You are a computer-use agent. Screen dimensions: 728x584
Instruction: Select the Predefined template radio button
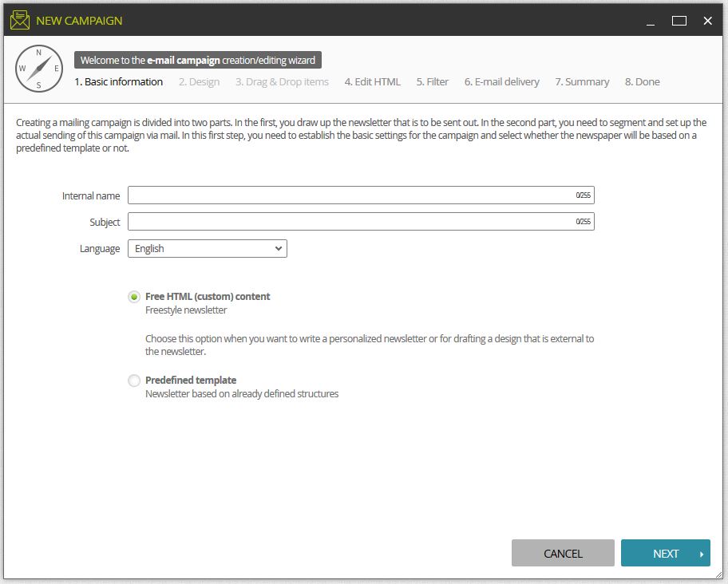pyautogui.click(x=134, y=381)
